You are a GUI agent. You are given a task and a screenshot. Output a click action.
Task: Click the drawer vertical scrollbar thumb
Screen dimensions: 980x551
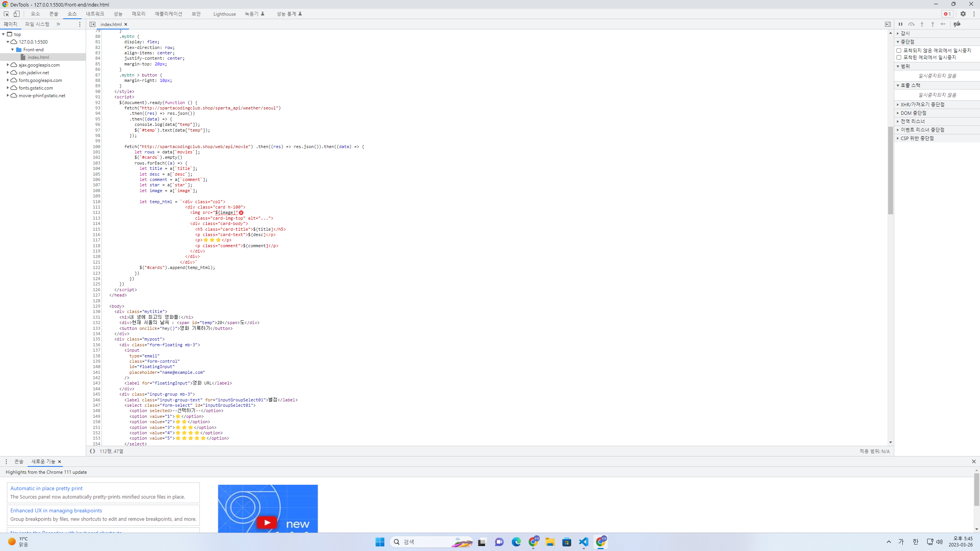pyautogui.click(x=977, y=490)
